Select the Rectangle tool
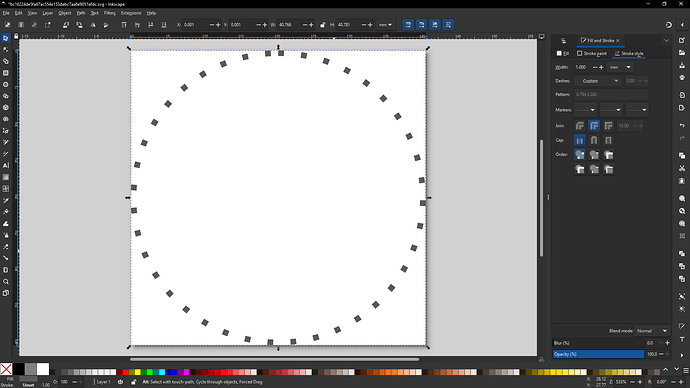This screenshot has height=388, width=690. point(6,73)
